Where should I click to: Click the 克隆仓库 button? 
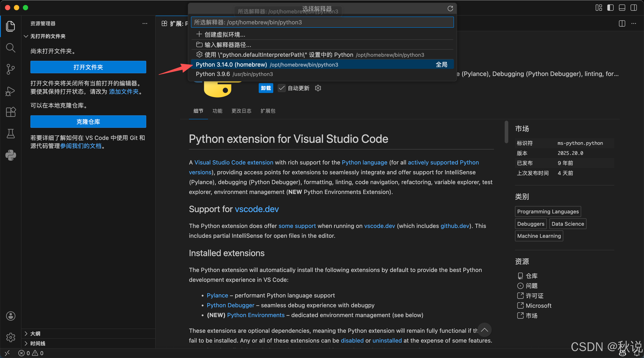click(x=88, y=122)
